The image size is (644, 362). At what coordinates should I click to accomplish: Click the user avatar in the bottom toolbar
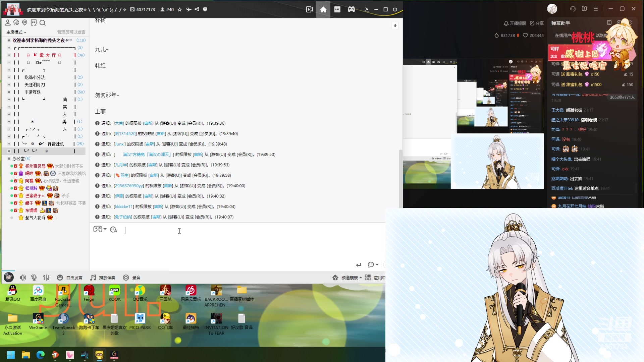9,277
